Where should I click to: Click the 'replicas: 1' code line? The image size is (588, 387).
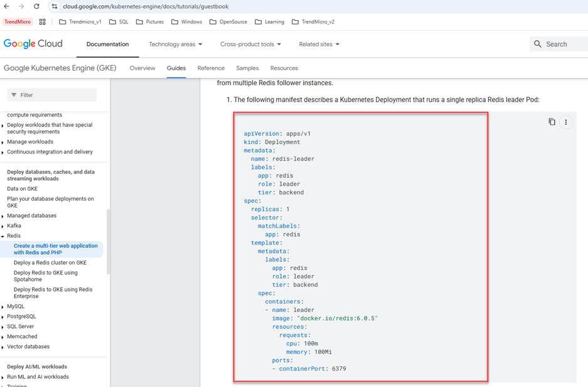click(270, 209)
